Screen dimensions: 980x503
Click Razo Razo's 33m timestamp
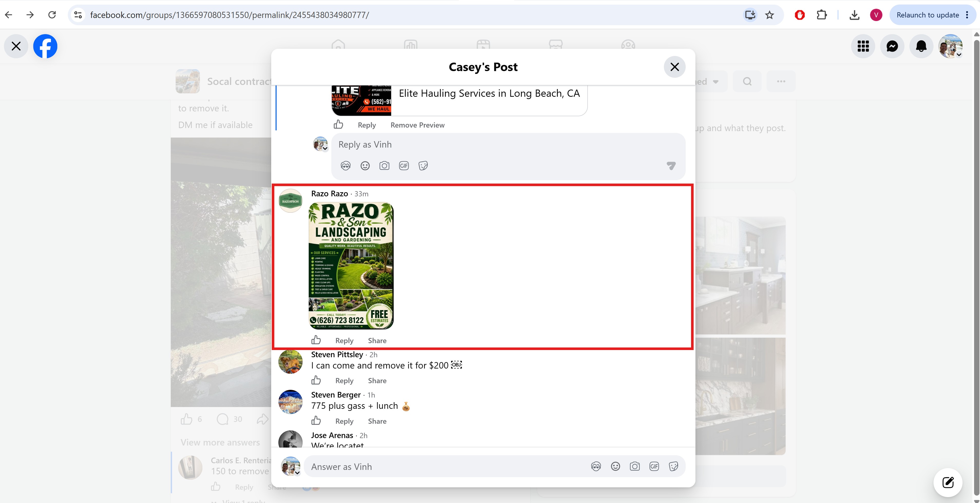pyautogui.click(x=361, y=194)
